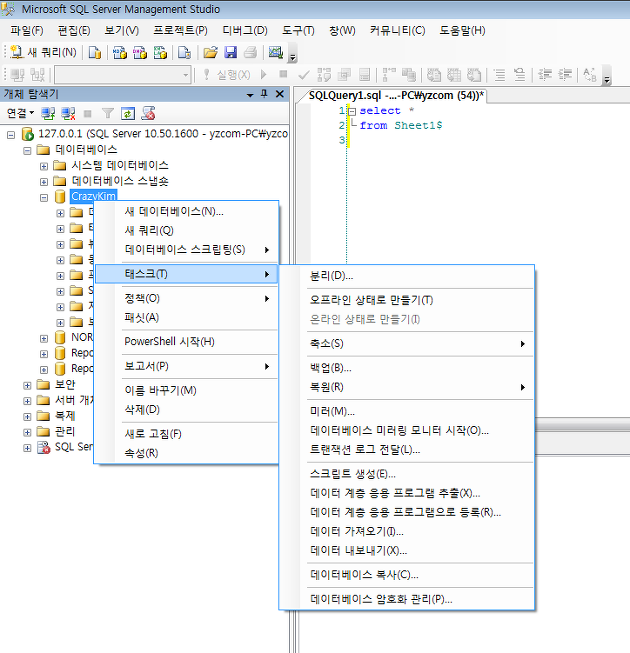Screen dimensions: 630x653
Task: Open the 복원(R) restore submenu
Action: [406, 387]
